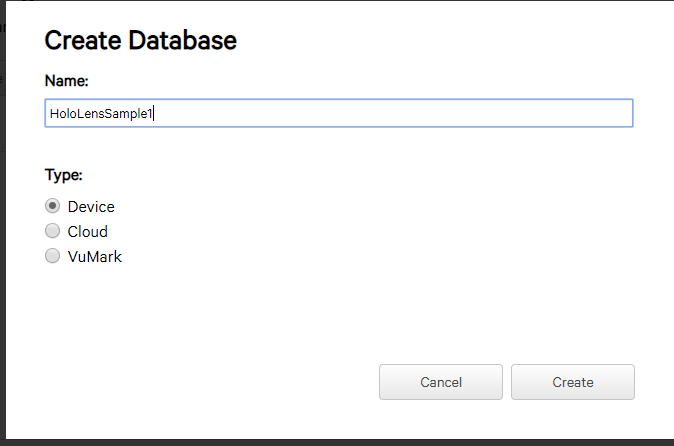The height and width of the screenshot is (446, 674).
Task: Click the "Type:" section label
Action: click(64, 175)
